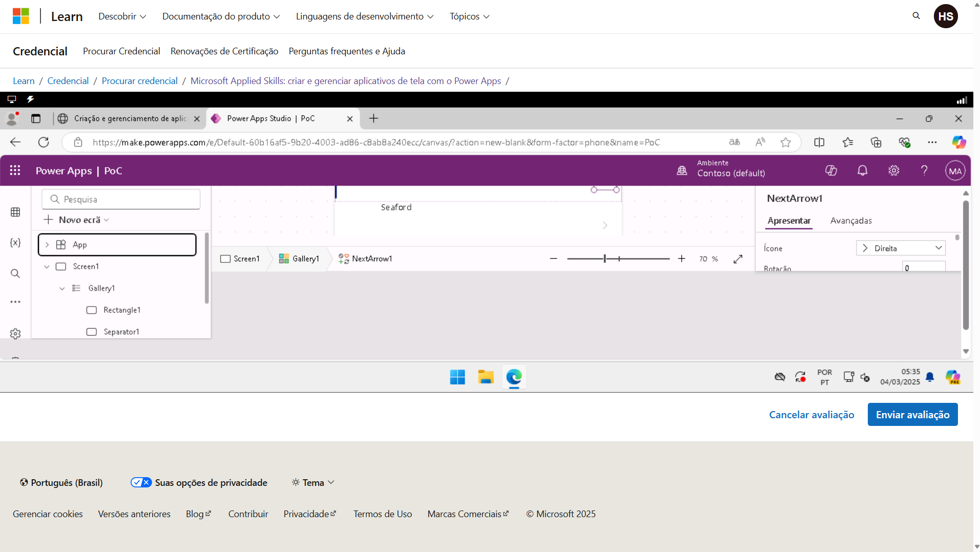The image size is (980, 552).
Task: Select Separator1 in tree view
Action: tap(121, 332)
